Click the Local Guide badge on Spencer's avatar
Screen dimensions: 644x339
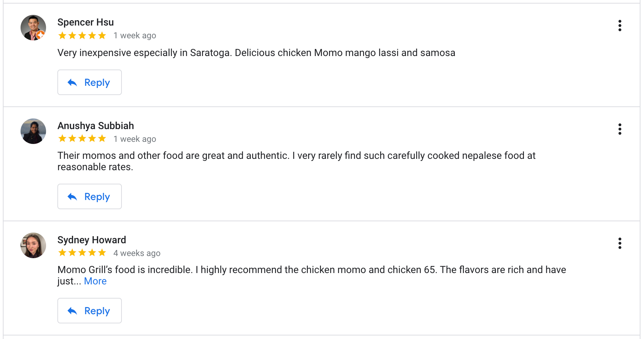click(40, 35)
